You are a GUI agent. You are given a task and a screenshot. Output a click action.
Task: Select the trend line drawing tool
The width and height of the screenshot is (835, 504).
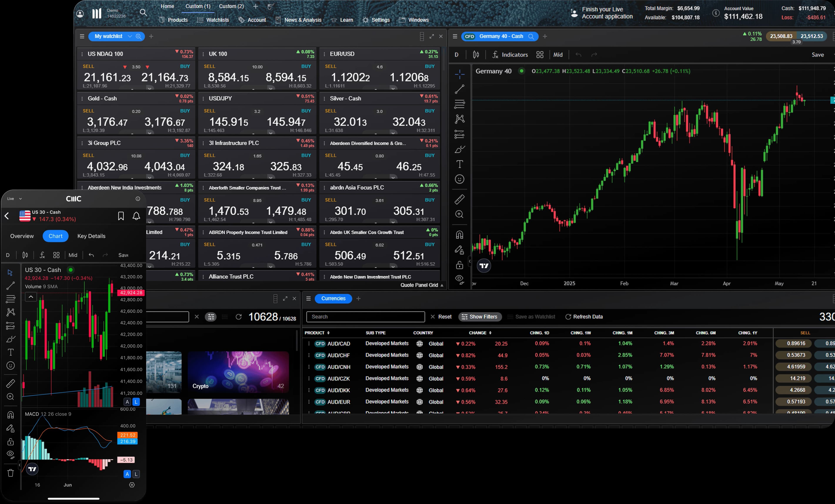460,89
